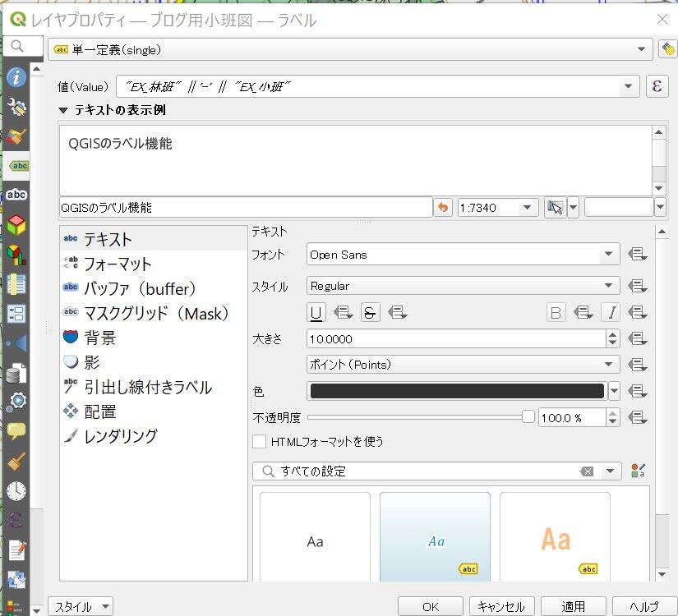Select the Labels tab with abc tag

point(18,166)
